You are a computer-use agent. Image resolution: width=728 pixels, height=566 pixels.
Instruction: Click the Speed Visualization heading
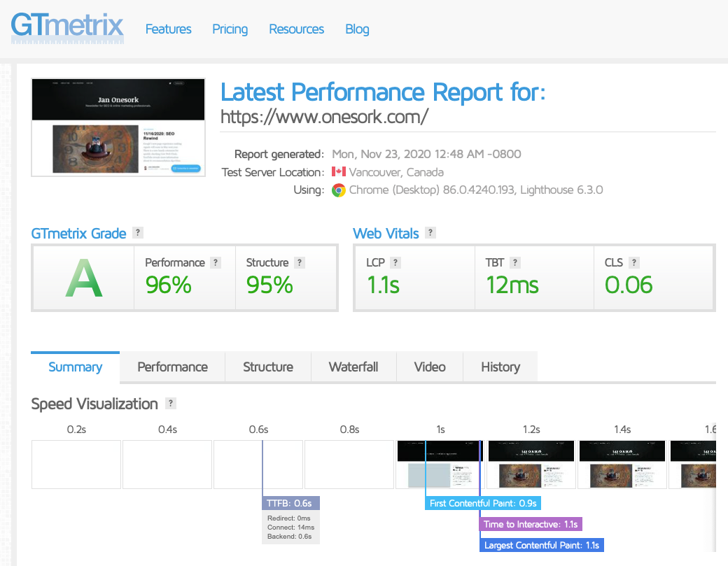tap(94, 404)
